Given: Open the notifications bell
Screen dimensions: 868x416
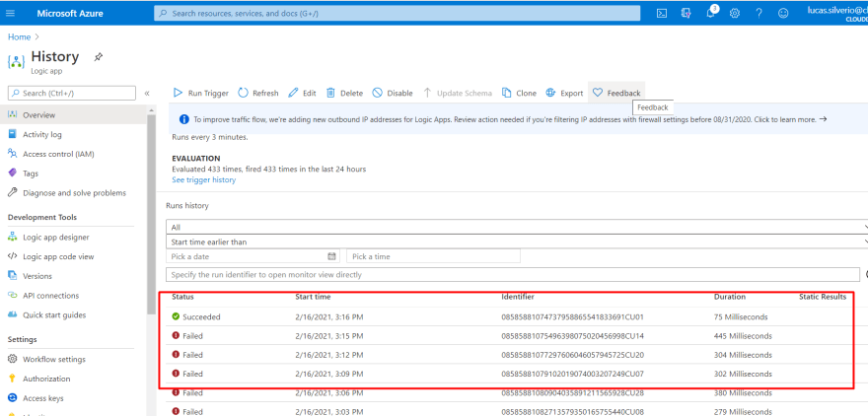Looking at the screenshot, I should coord(710,13).
